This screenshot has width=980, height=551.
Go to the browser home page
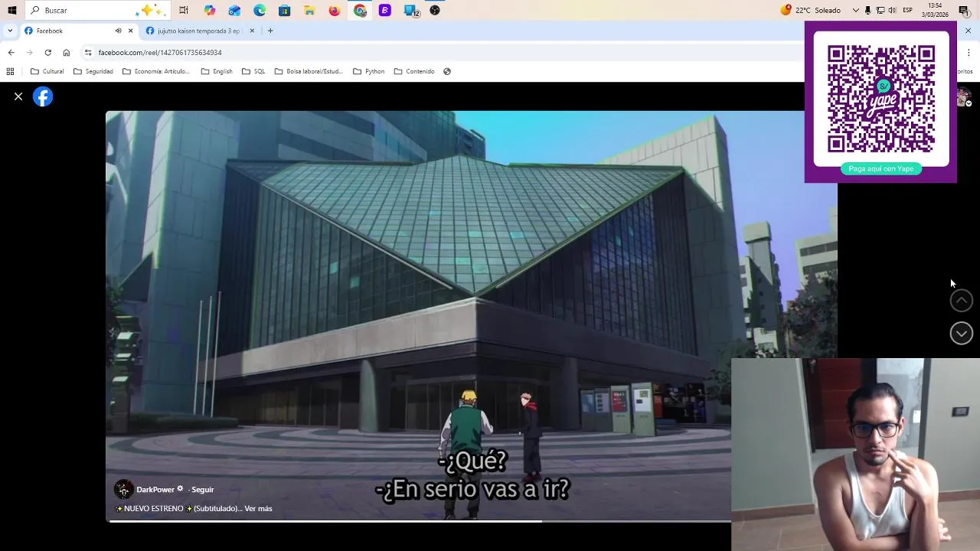point(67,52)
